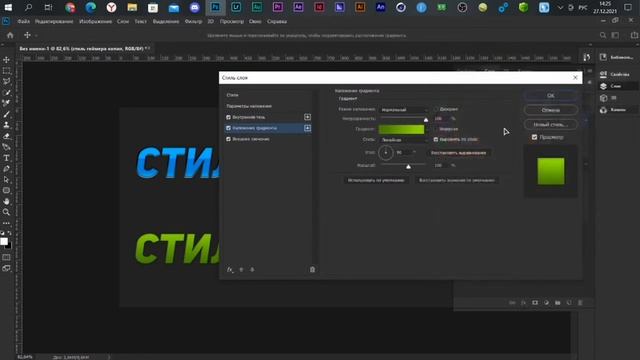
Task: Click the fx icon at the Layer Style bottom
Action: coord(230,270)
